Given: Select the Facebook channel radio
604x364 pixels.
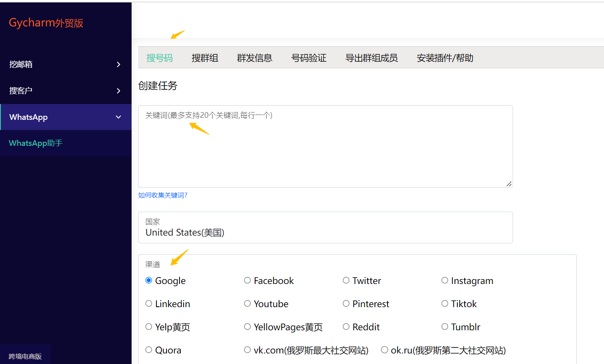Looking at the screenshot, I should (247, 280).
